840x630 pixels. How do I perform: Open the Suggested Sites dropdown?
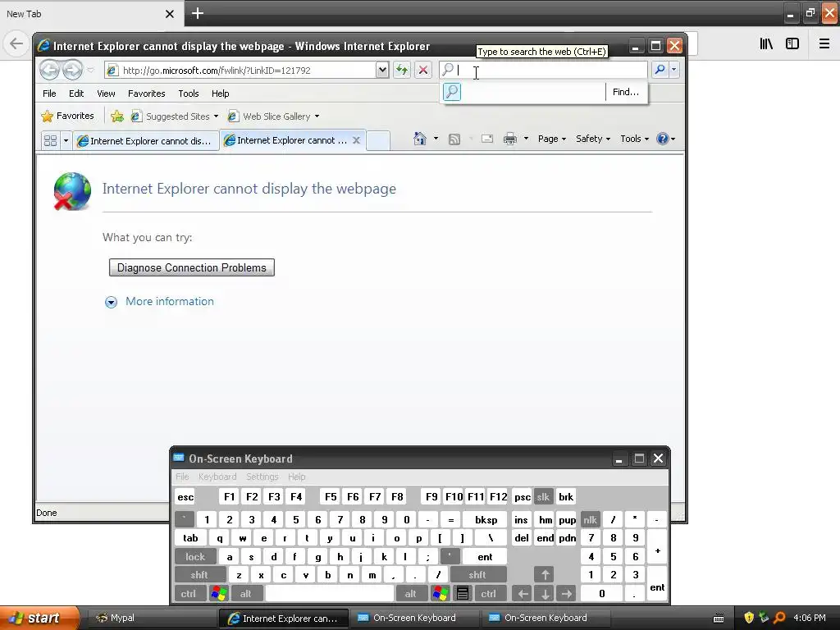click(x=175, y=116)
